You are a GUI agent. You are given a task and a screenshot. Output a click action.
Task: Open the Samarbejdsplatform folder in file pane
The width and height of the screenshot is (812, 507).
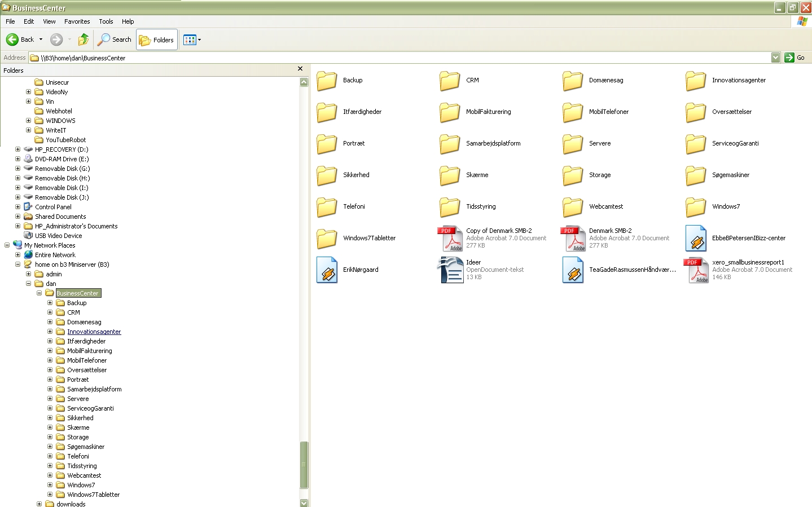[x=450, y=144]
